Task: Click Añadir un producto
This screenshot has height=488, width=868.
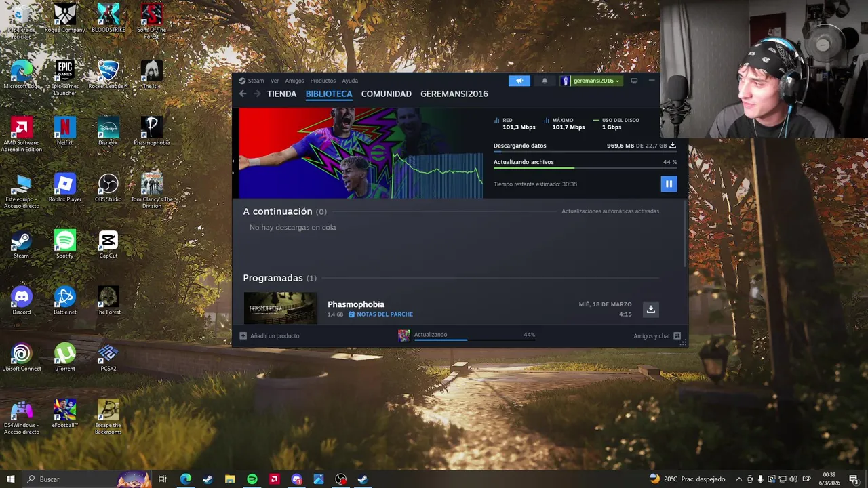Action: tap(269, 335)
